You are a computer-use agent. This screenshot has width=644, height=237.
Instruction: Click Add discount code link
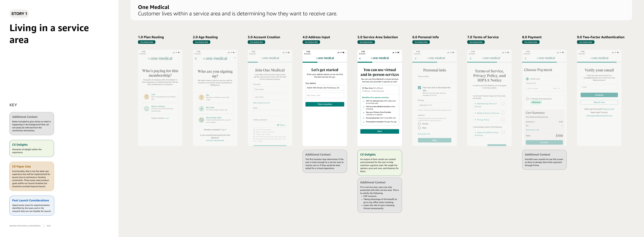tap(532, 130)
